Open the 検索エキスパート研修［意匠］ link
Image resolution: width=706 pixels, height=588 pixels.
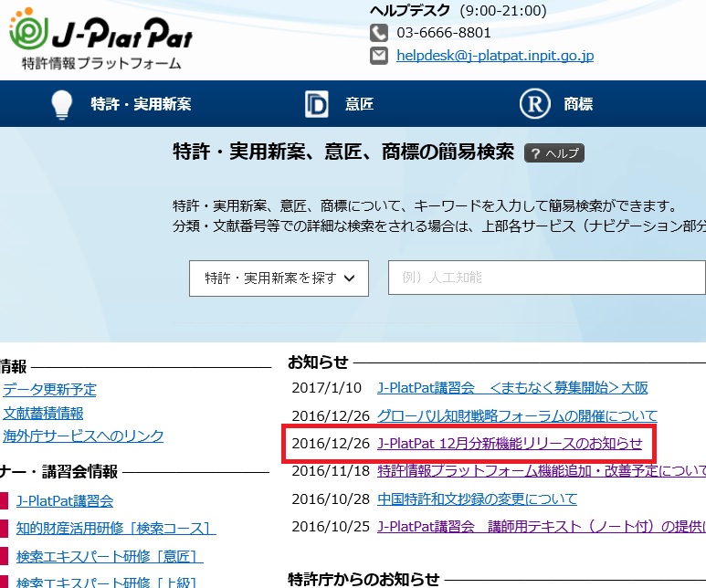pos(110,556)
